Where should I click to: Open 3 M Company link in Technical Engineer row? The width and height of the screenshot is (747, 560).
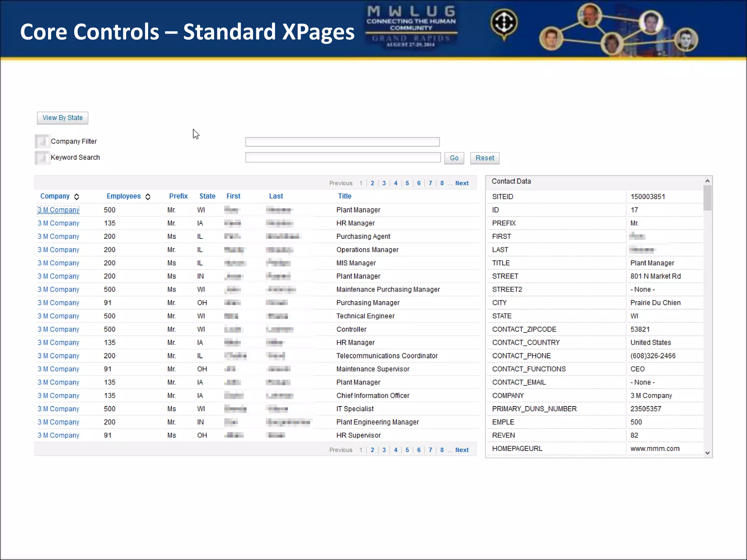[58, 316]
